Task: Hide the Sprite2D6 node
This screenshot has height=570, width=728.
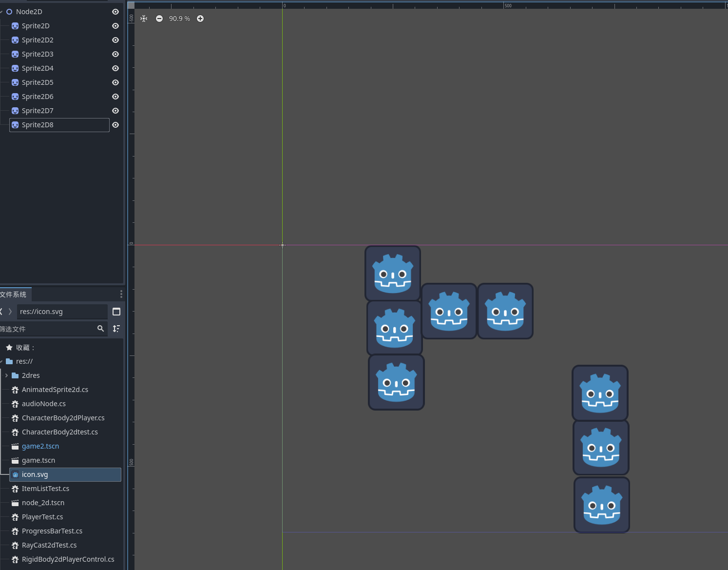Action: click(115, 97)
